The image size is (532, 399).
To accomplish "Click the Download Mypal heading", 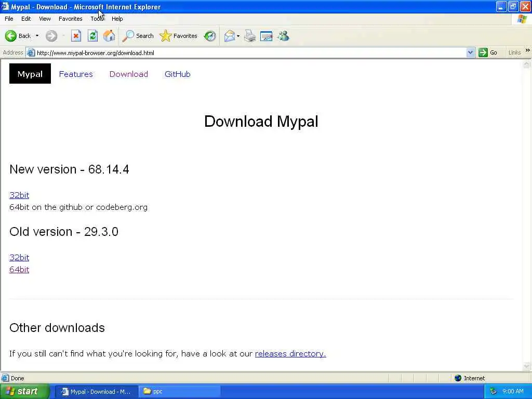I will pyautogui.click(x=261, y=122).
